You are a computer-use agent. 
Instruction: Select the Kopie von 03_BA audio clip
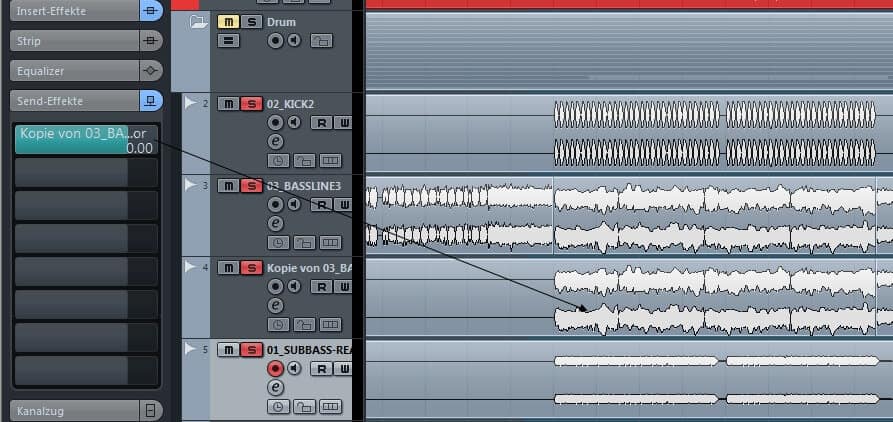[x=715, y=298]
